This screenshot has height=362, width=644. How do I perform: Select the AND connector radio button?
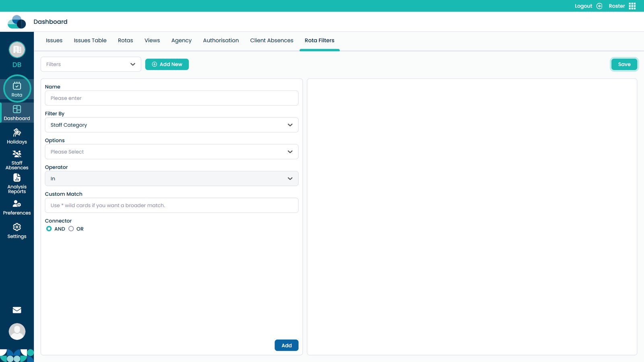(x=49, y=229)
